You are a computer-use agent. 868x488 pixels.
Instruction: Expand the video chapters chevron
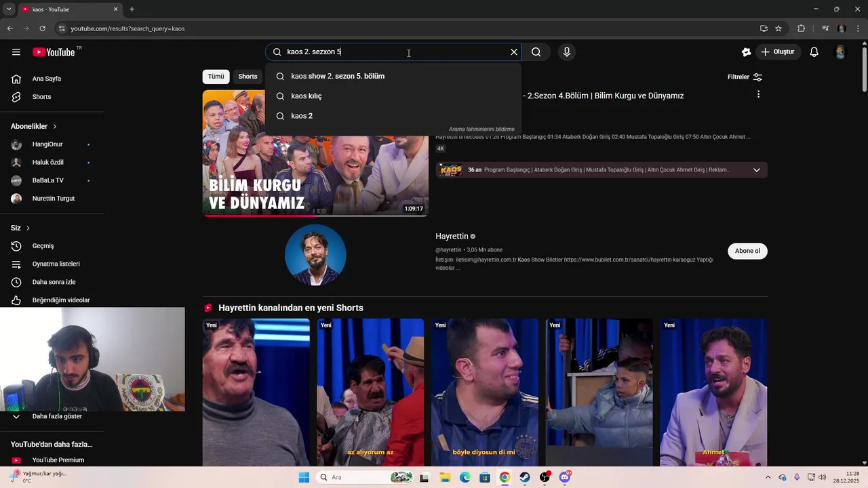[x=757, y=170]
